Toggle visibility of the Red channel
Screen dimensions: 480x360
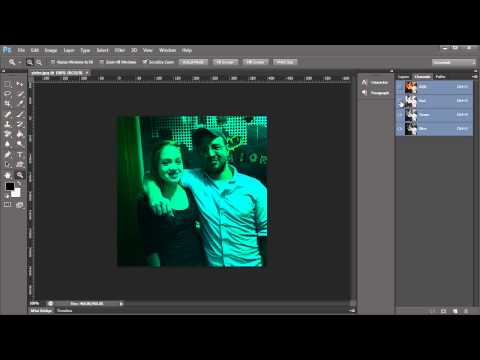click(401, 101)
